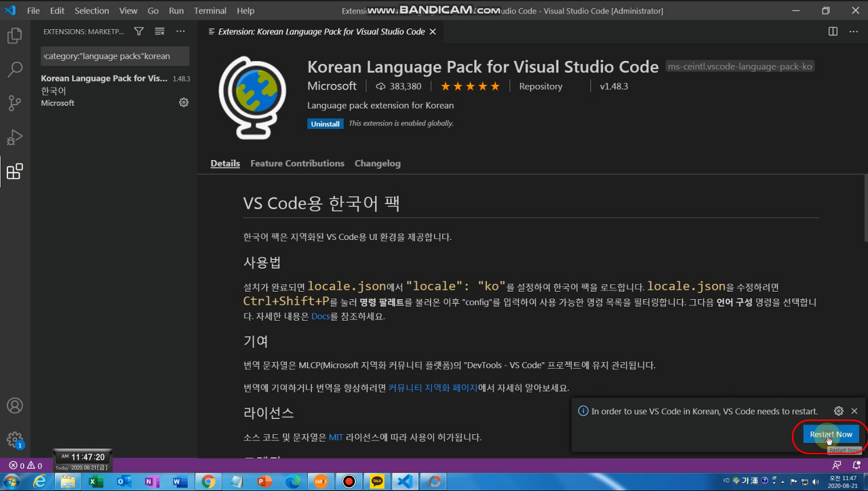Screen dimensions: 868x491
Task: Open Word from the taskbar
Action: click(180, 482)
